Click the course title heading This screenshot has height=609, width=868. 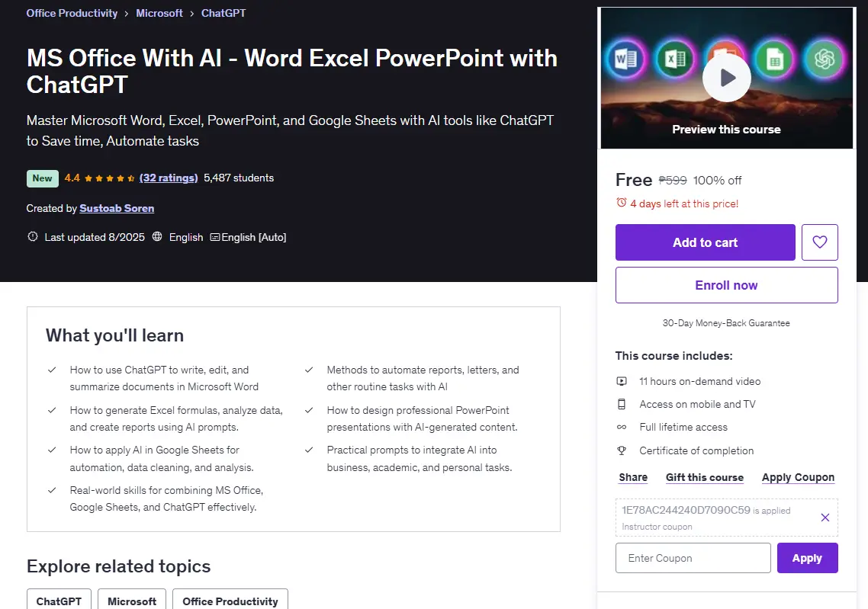(x=291, y=72)
